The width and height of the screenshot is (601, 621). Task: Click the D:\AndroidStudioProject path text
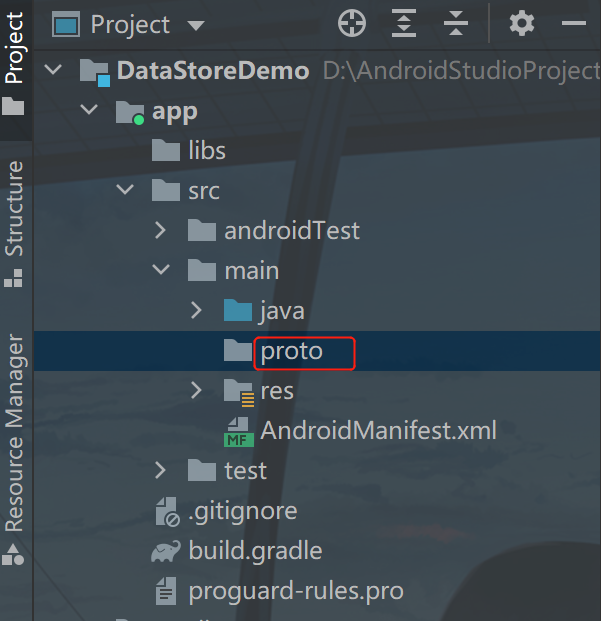462,71
